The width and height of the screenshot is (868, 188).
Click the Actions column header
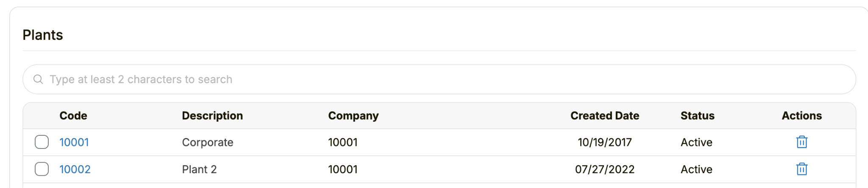pyautogui.click(x=802, y=115)
